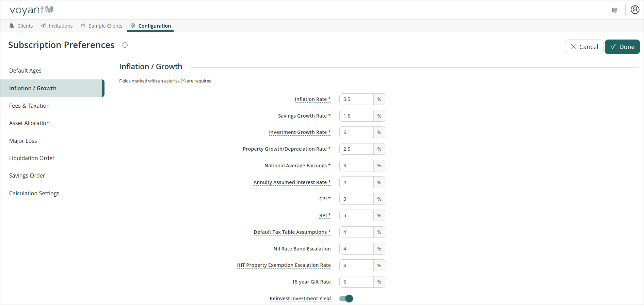This screenshot has width=644, height=305.
Task: Click the Cancel button
Action: point(584,47)
